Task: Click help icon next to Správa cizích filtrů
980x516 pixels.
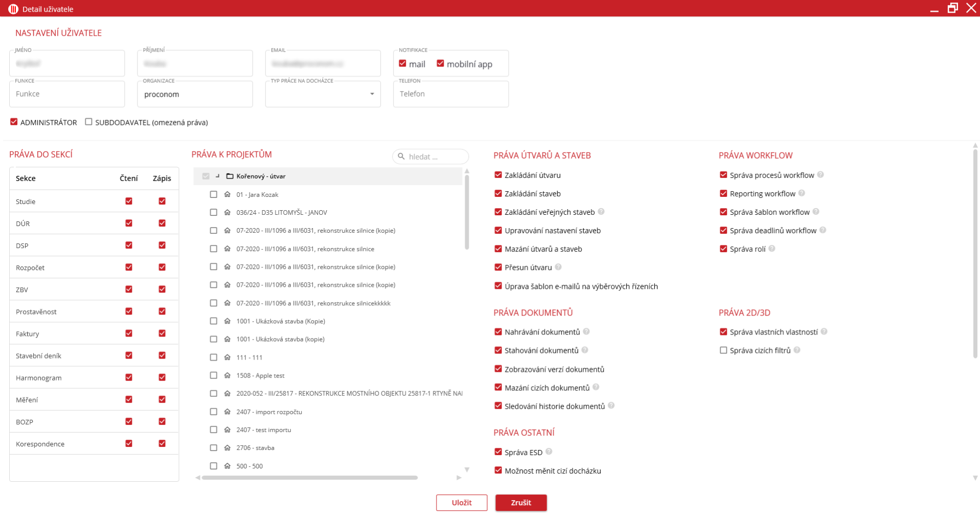Action: pyautogui.click(x=797, y=350)
